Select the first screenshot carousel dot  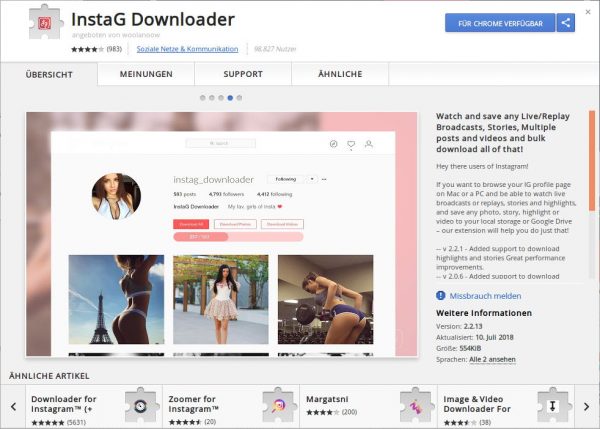point(203,98)
